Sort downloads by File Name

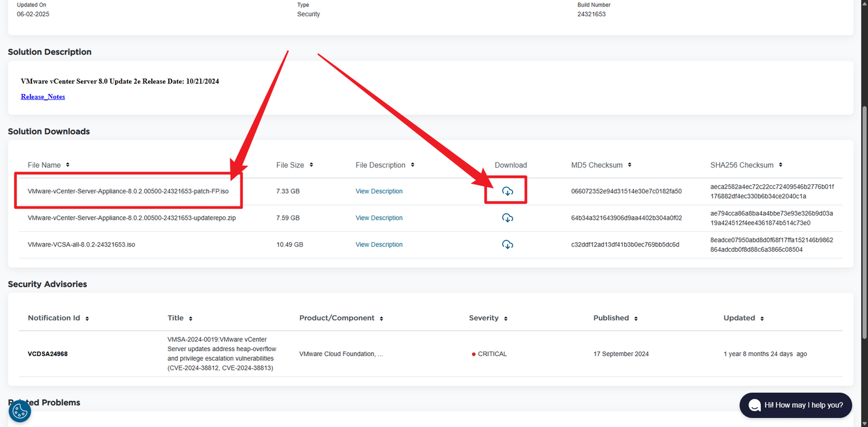click(68, 165)
